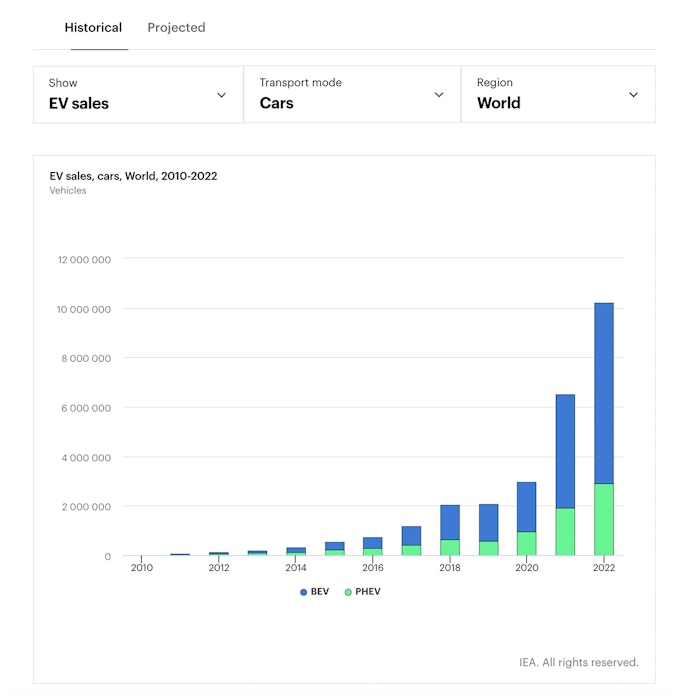This screenshot has width=700, height=700.
Task: Select the 2020 PHEV green bar segment
Action: (x=527, y=543)
